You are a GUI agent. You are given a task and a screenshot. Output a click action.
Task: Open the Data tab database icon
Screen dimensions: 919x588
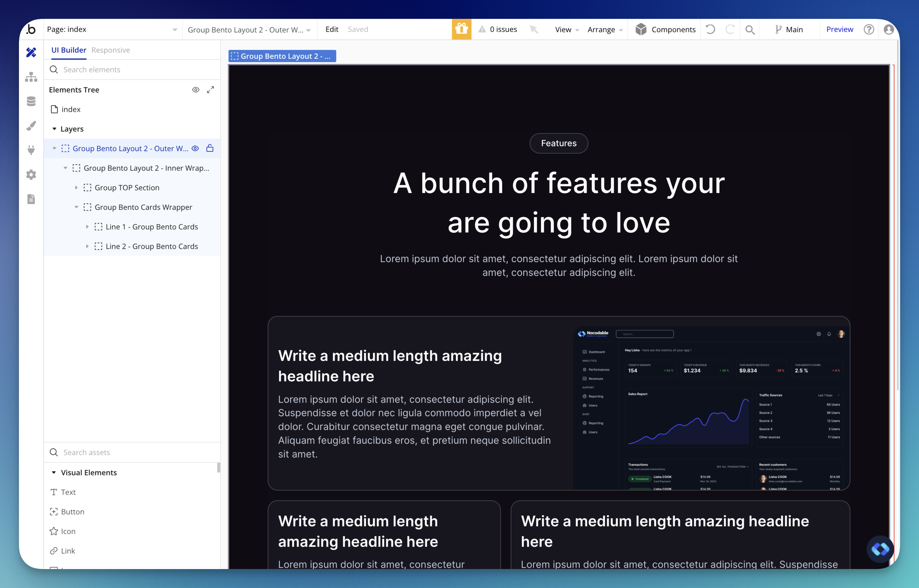(31, 101)
